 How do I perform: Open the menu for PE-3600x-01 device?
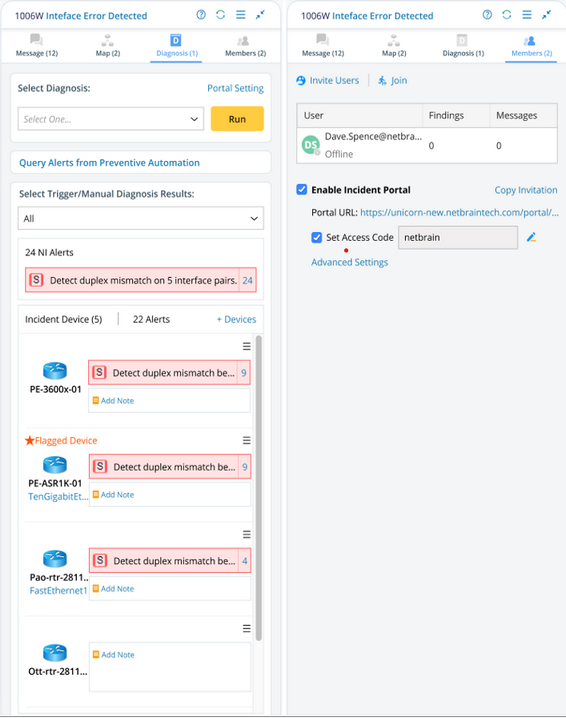pyautogui.click(x=246, y=347)
